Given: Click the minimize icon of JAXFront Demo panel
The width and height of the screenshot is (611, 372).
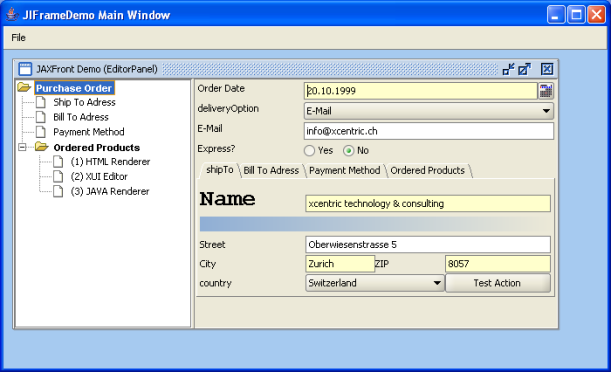Looking at the screenshot, I should 508,69.
